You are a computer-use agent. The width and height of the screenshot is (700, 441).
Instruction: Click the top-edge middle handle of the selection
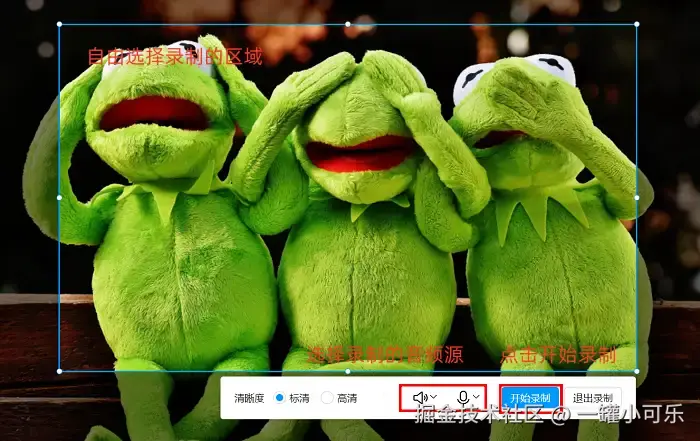tap(348, 24)
